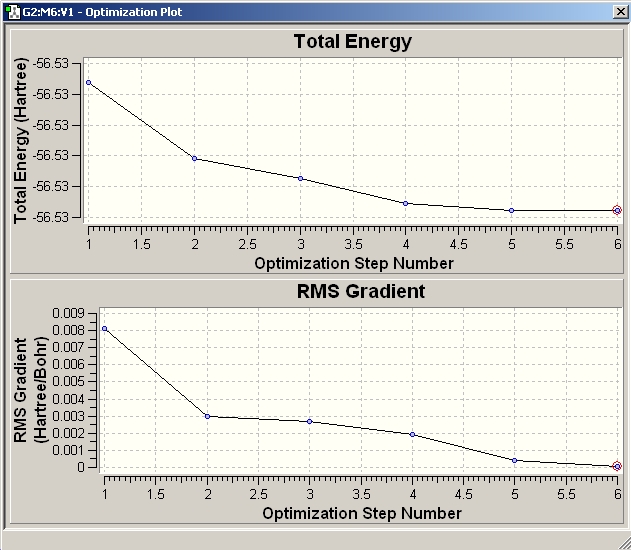Viewport: 631px width, 550px height.
Task: Click the 0.009 tick label on gradient axis
Action: [69, 313]
